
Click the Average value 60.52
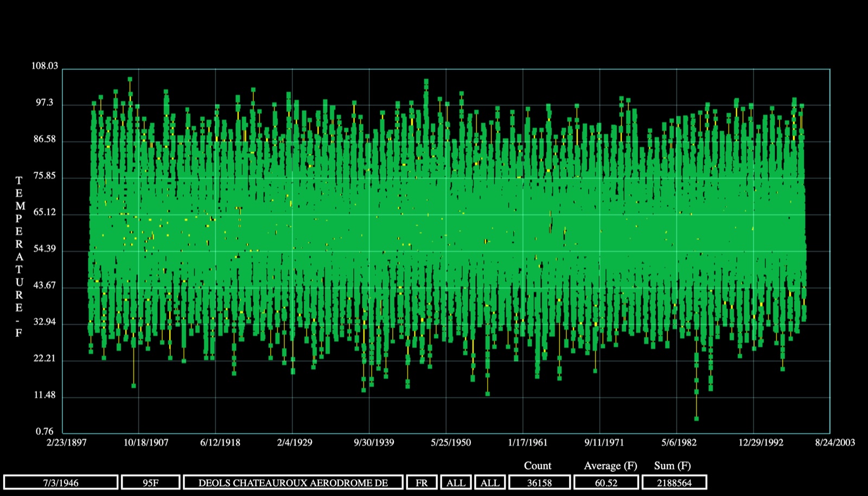tap(606, 482)
